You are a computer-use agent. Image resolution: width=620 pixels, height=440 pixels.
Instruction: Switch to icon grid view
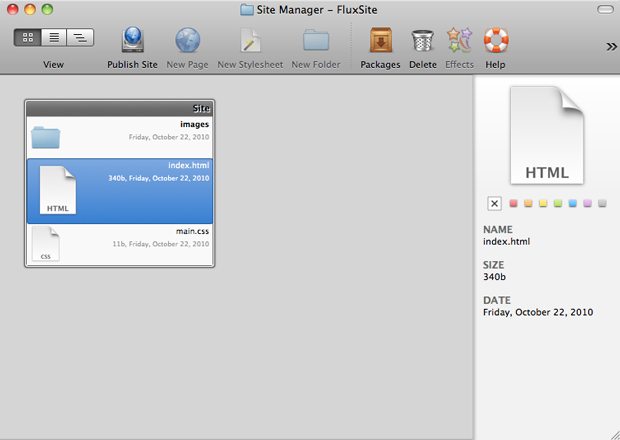pos(28,38)
